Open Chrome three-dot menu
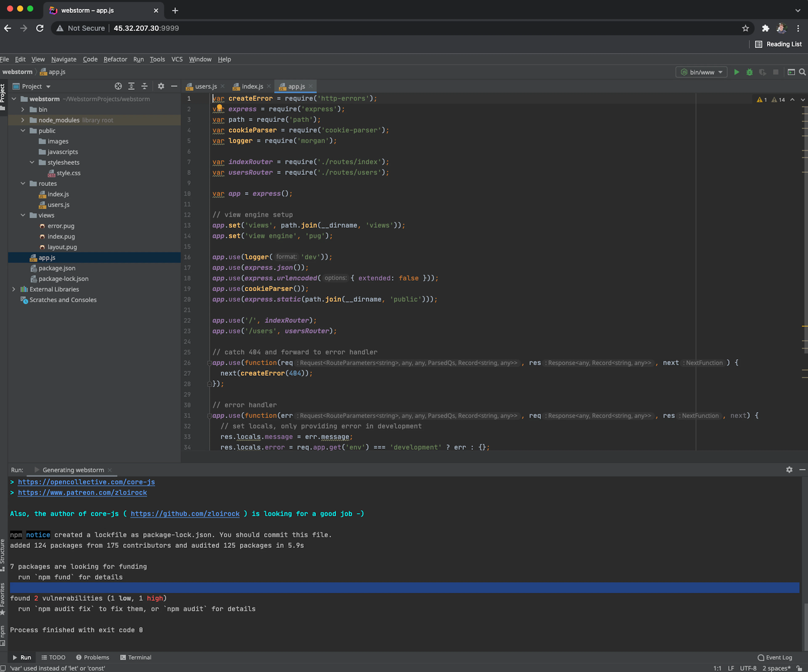The width and height of the screenshot is (808, 672). point(798,28)
